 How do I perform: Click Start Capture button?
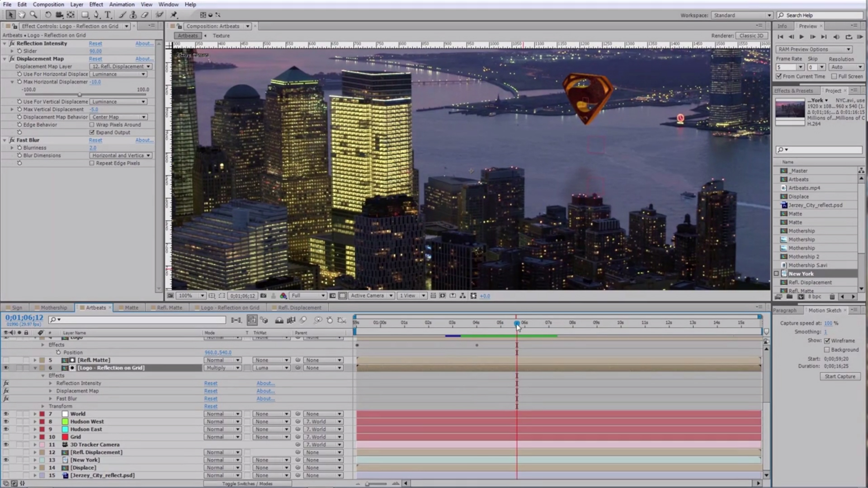click(x=840, y=376)
